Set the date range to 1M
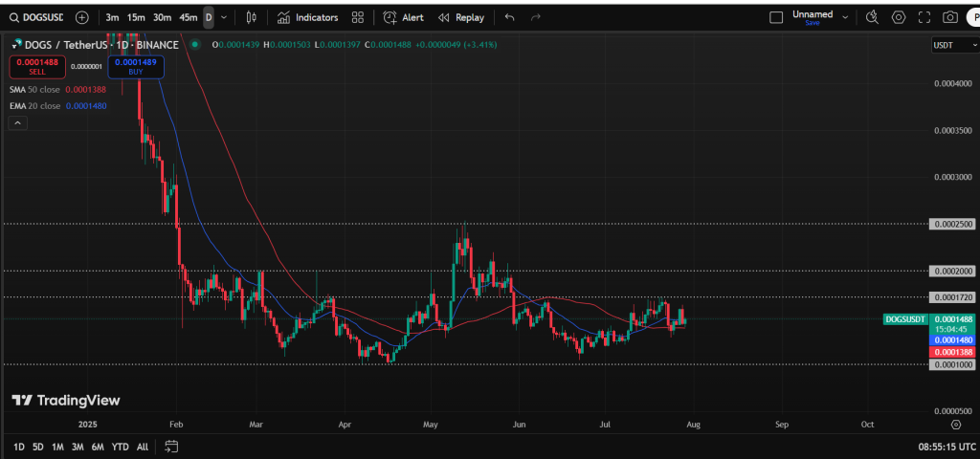Screen dimensions: 980x459 (57, 447)
